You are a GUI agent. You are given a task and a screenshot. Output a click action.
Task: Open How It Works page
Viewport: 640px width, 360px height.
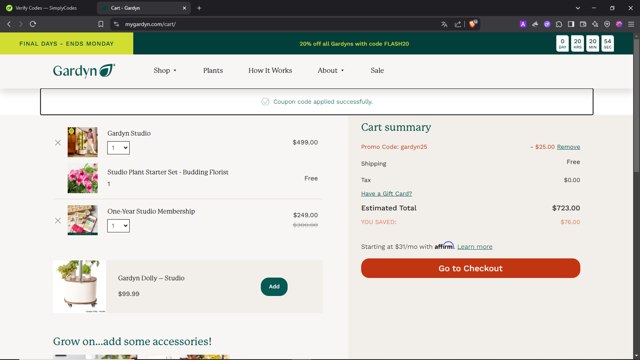pos(270,70)
